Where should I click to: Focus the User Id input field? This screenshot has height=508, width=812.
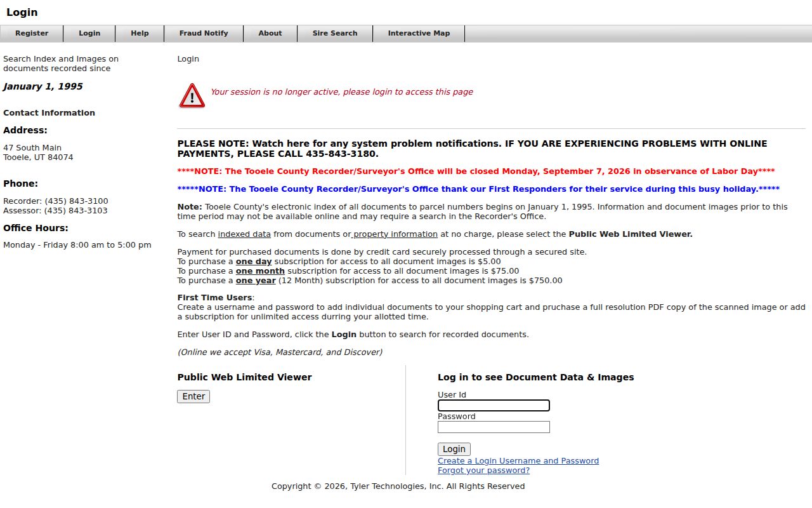[494, 406]
